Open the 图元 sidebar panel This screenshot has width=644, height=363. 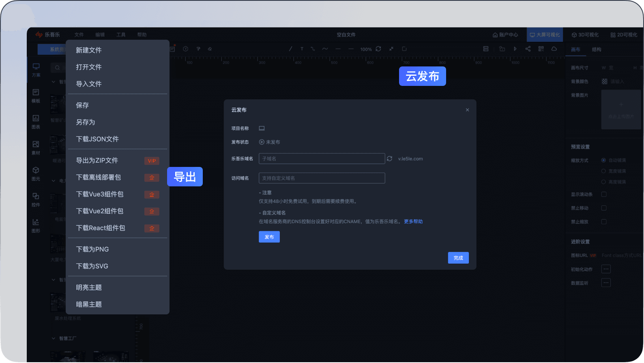pyautogui.click(x=36, y=173)
